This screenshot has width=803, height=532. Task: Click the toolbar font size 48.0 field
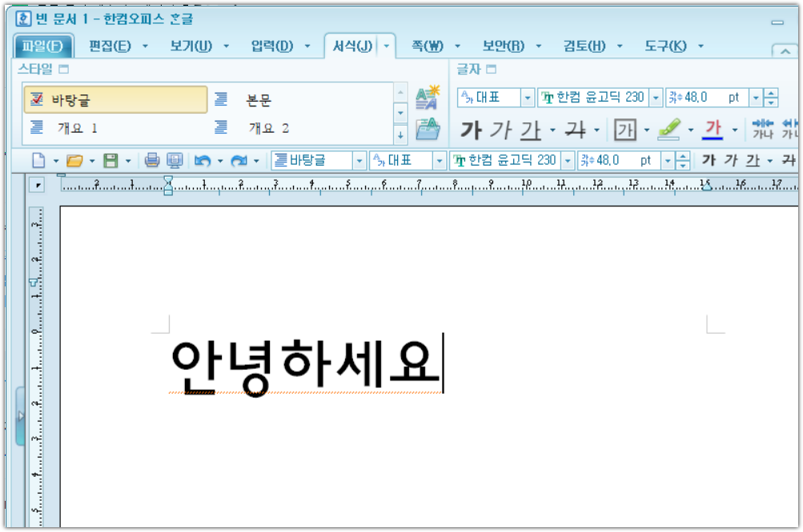[x=619, y=161]
